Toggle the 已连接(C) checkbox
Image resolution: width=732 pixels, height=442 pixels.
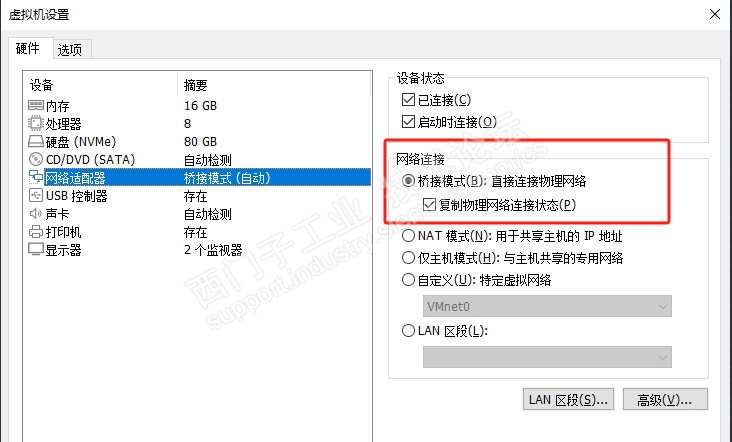tap(408, 99)
